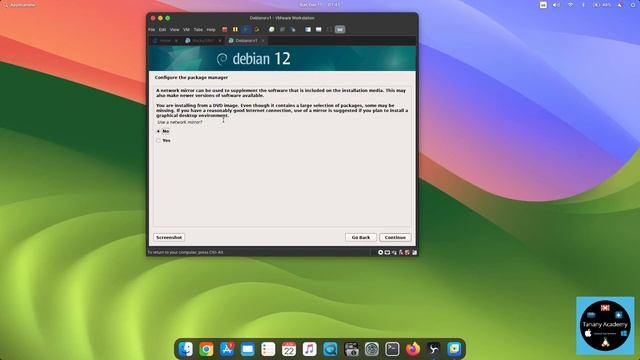Open the App Store from the dock
The width and height of the screenshot is (640, 360).
[227, 349]
